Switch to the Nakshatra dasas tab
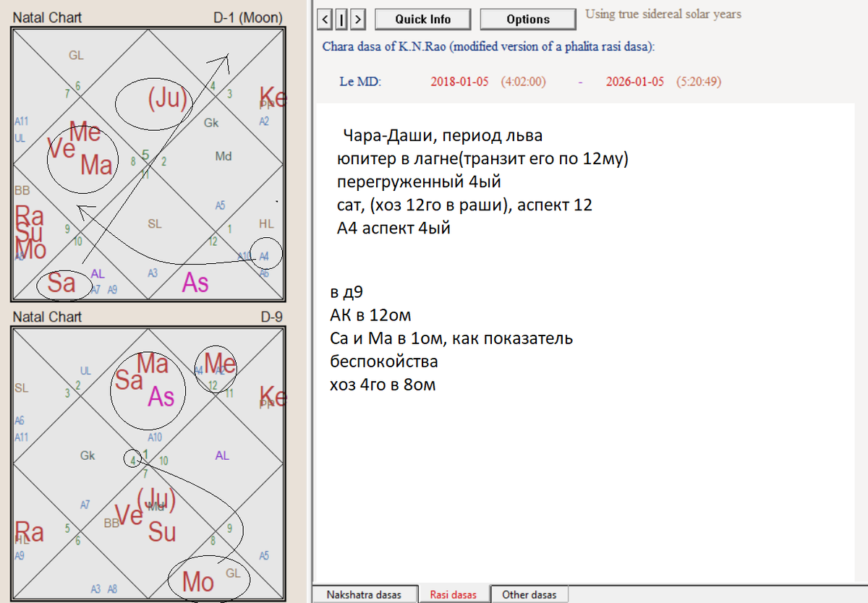The height and width of the screenshot is (603, 868). (365, 594)
